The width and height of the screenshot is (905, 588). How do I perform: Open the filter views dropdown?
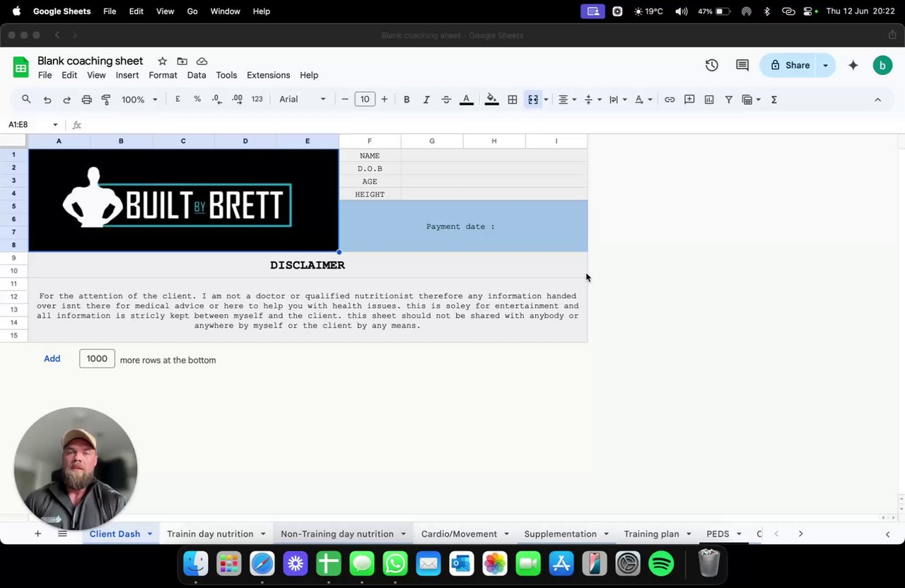(751, 100)
